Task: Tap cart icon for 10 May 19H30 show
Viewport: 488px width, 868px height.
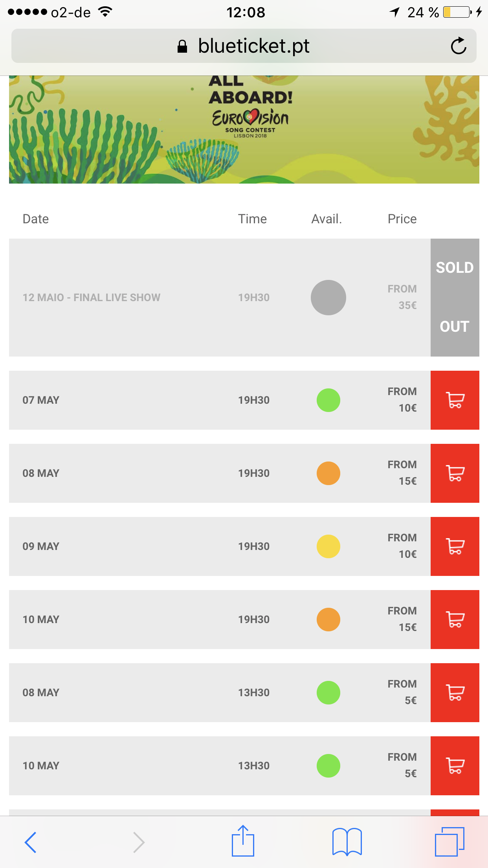Action: [455, 620]
